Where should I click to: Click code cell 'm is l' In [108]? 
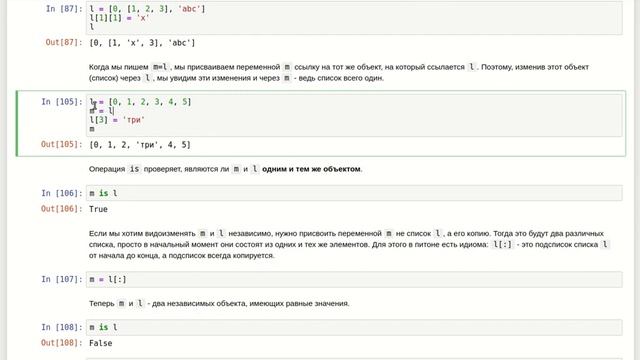(x=354, y=327)
